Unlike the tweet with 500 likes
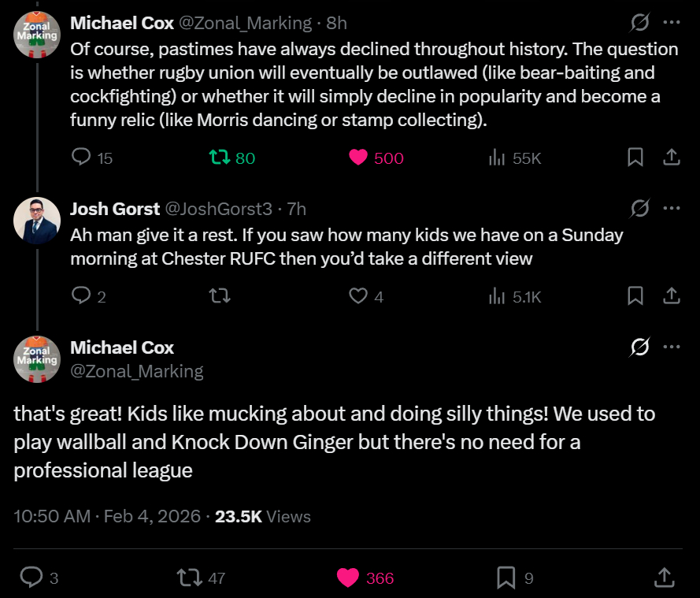The width and height of the screenshot is (700, 598). [358, 158]
